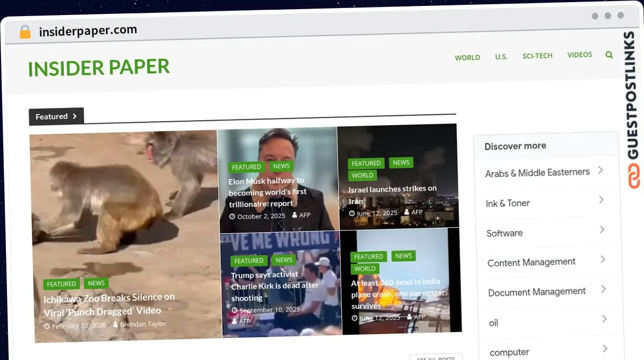The image size is (644, 360).
Task: Click the AFP person icon on the Israel strikes story
Action: pos(407,212)
